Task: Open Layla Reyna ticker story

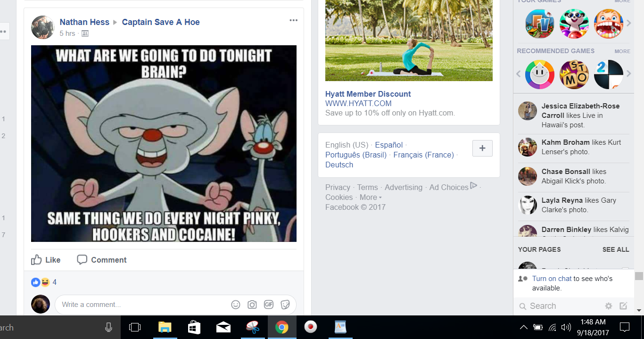Action: (574, 205)
